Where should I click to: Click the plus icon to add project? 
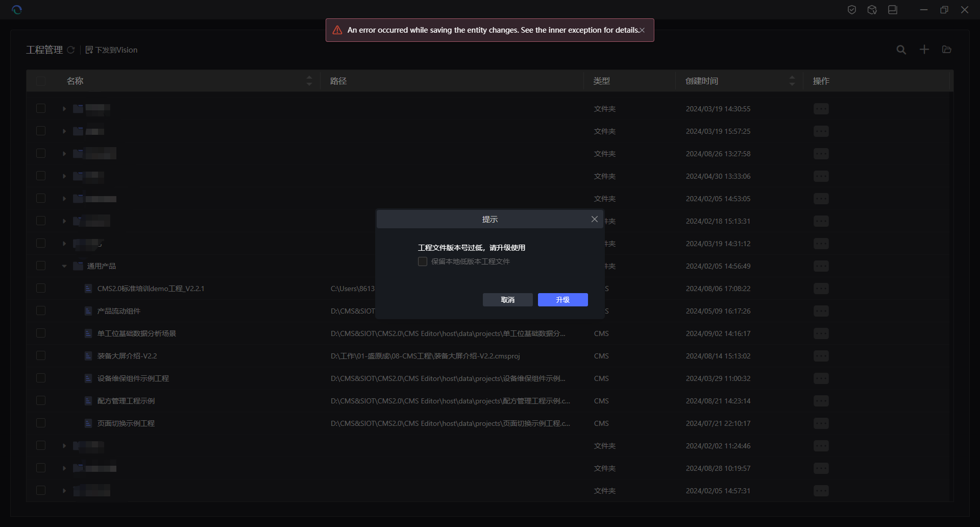tap(924, 50)
